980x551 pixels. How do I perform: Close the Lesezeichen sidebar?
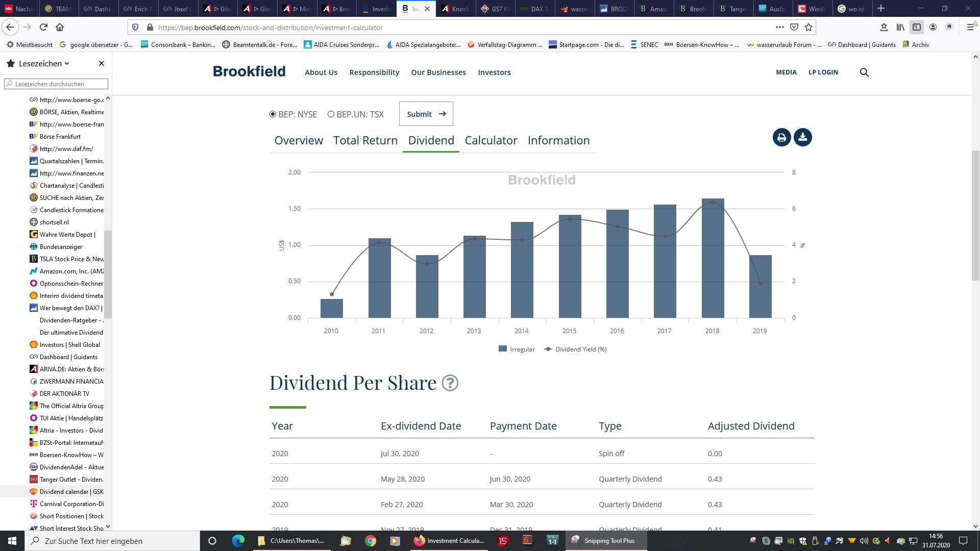point(101,63)
